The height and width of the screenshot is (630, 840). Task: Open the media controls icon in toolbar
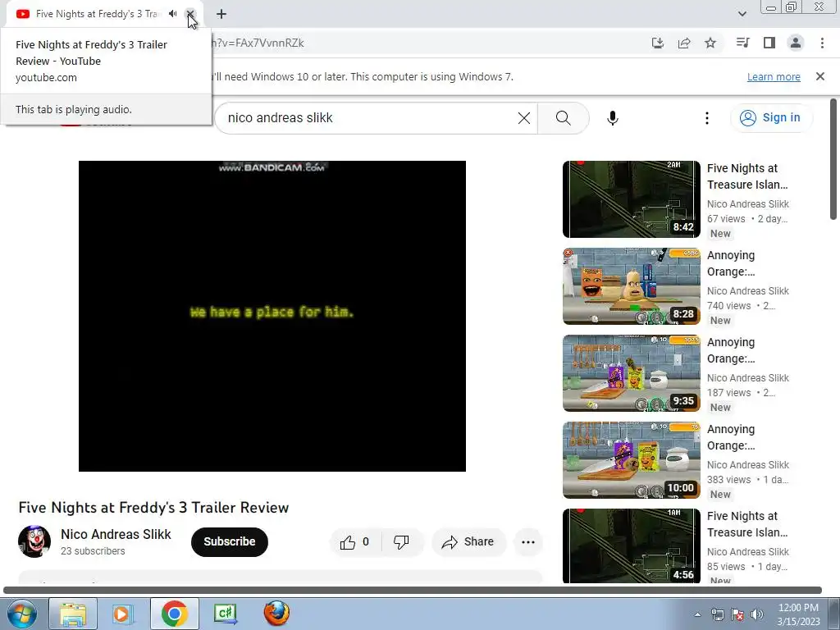743,43
